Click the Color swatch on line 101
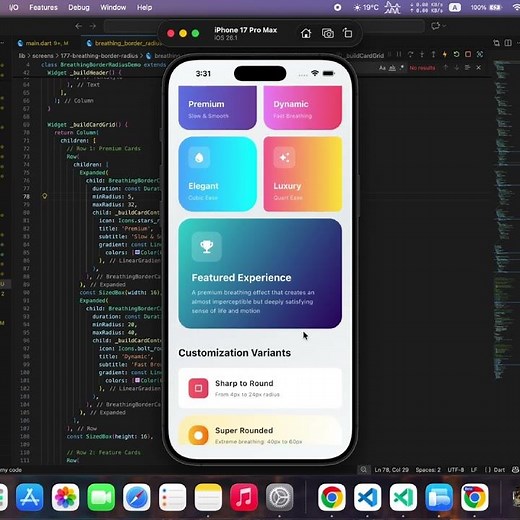This screenshot has height=520, width=520. click(x=137, y=380)
